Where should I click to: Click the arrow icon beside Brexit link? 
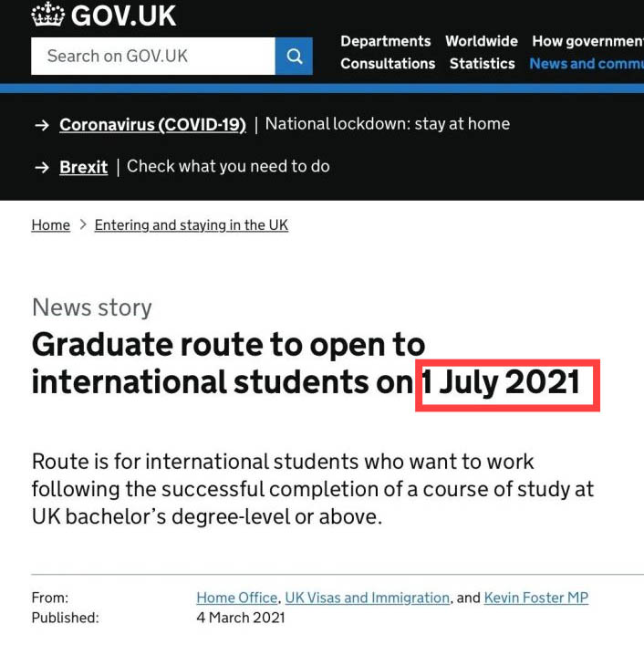(x=42, y=168)
